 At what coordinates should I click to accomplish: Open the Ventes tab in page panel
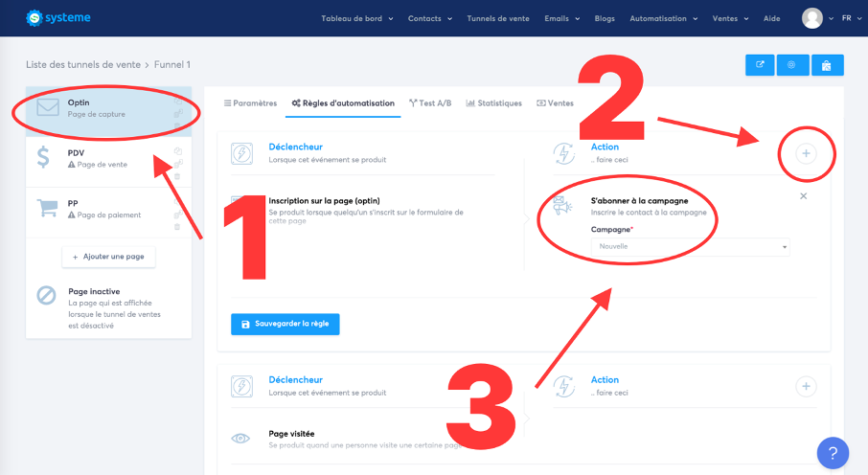point(556,103)
